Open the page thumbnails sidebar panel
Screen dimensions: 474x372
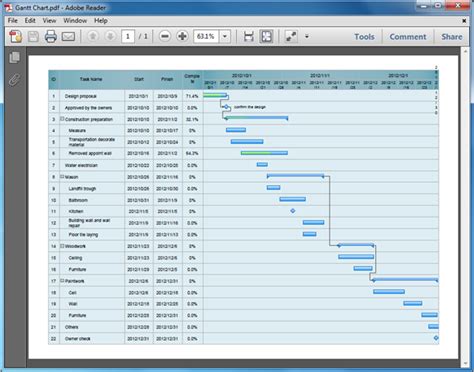coord(14,57)
